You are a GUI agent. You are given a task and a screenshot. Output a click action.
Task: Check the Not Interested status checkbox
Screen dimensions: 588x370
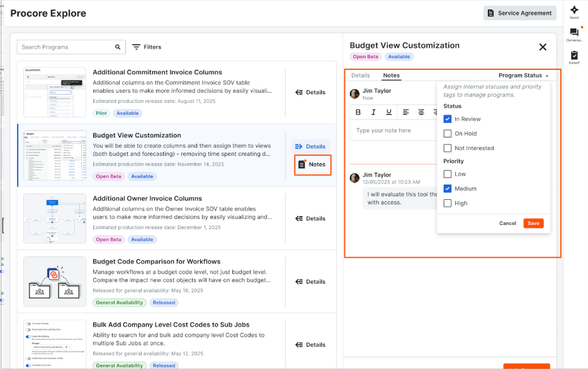tap(448, 148)
